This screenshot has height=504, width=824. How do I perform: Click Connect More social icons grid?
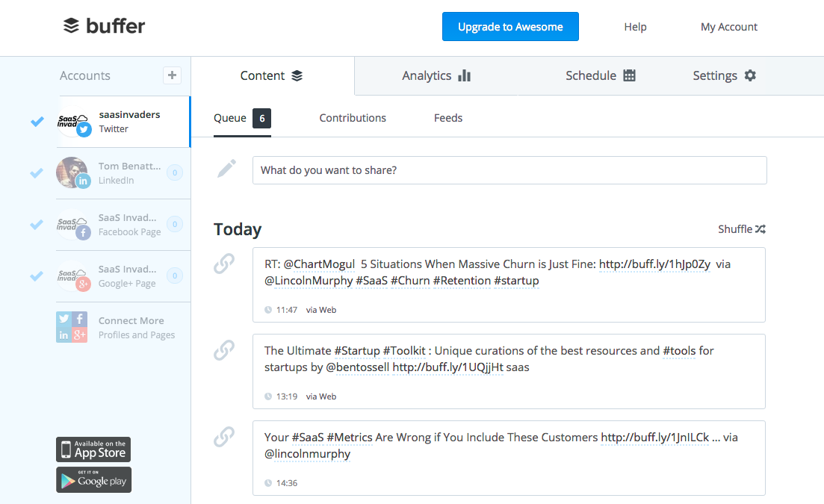pos(72,327)
